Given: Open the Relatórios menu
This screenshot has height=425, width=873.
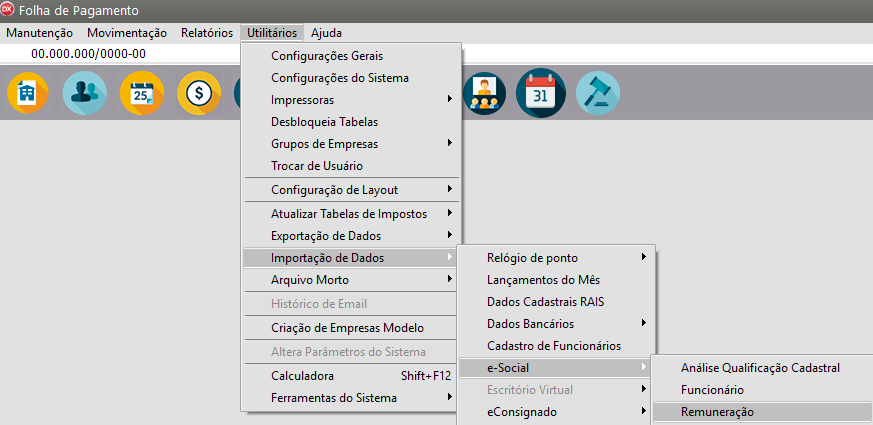Looking at the screenshot, I should point(206,33).
